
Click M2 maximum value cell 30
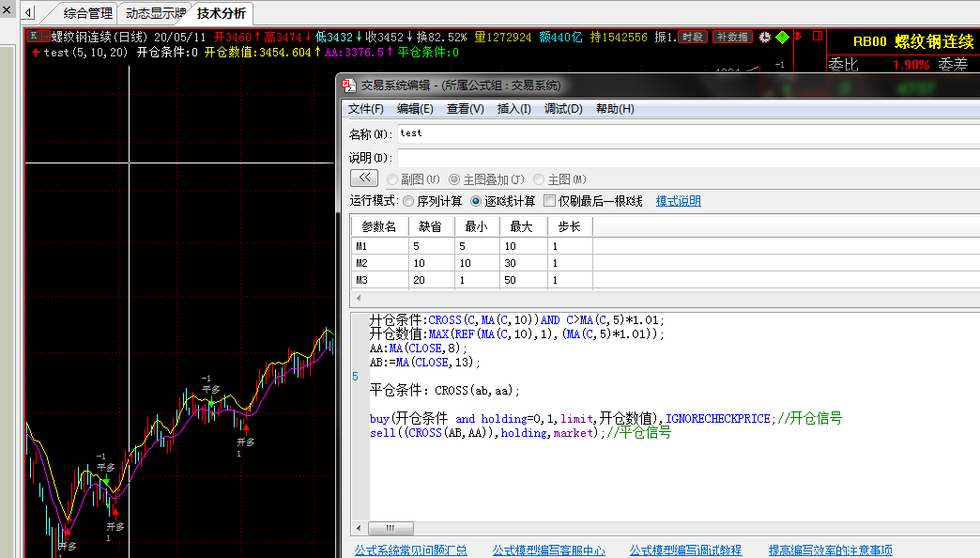click(523, 263)
